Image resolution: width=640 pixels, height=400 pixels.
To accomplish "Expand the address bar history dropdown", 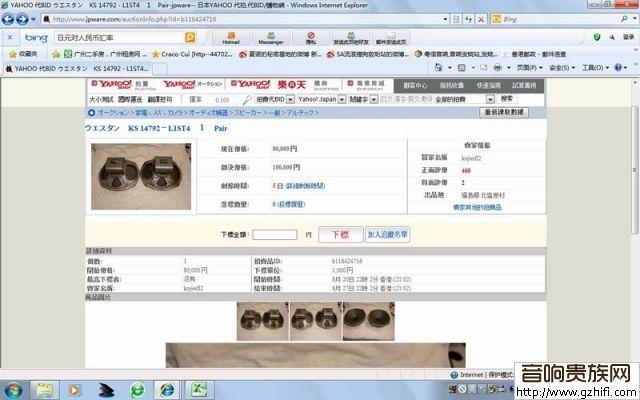I will click(445, 19).
